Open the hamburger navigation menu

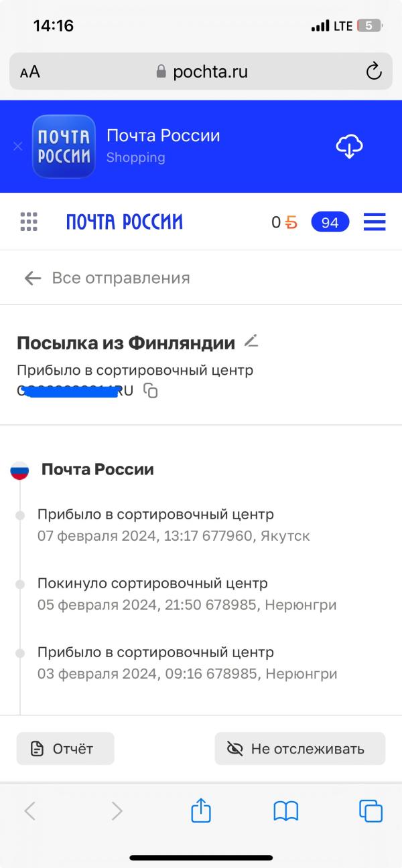coord(375,222)
